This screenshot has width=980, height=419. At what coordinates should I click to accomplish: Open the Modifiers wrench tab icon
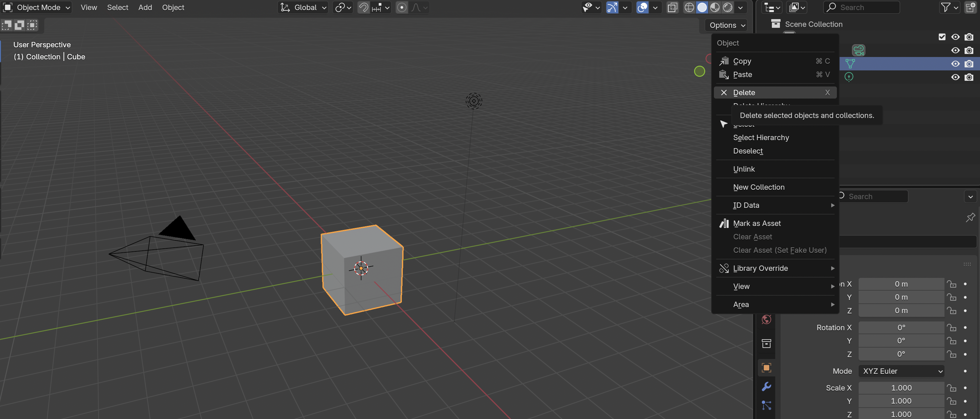coord(766,386)
